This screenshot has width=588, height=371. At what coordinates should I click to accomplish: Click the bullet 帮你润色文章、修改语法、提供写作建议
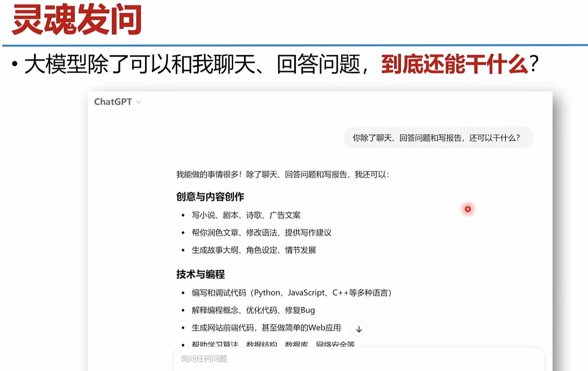click(x=261, y=232)
